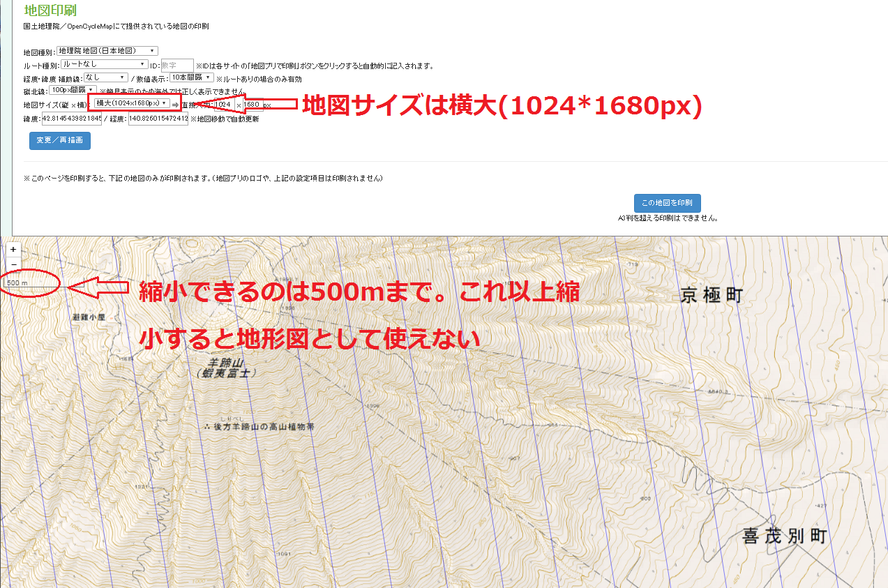This screenshot has height=588, width=888.
Task: Click the 1024 direct size input field
Action: tap(224, 104)
